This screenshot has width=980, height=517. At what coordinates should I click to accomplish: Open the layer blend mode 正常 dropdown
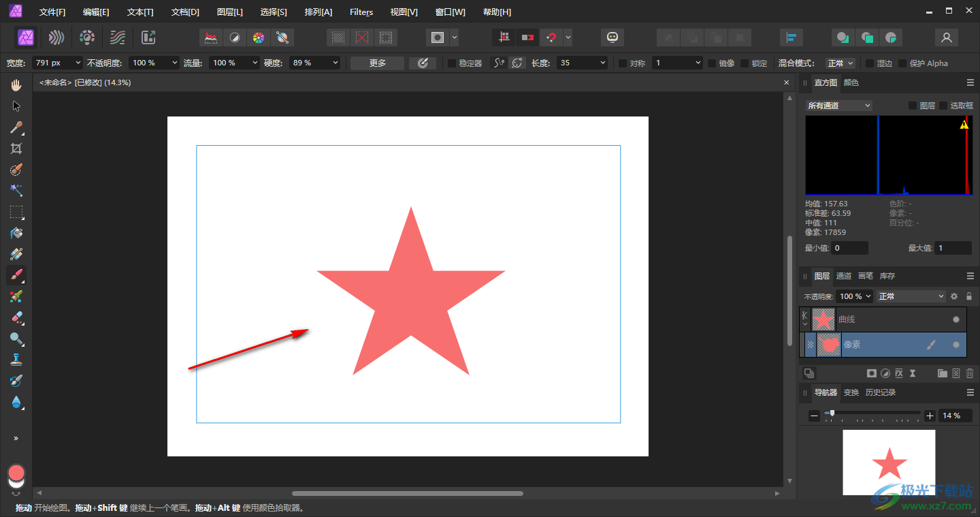911,296
